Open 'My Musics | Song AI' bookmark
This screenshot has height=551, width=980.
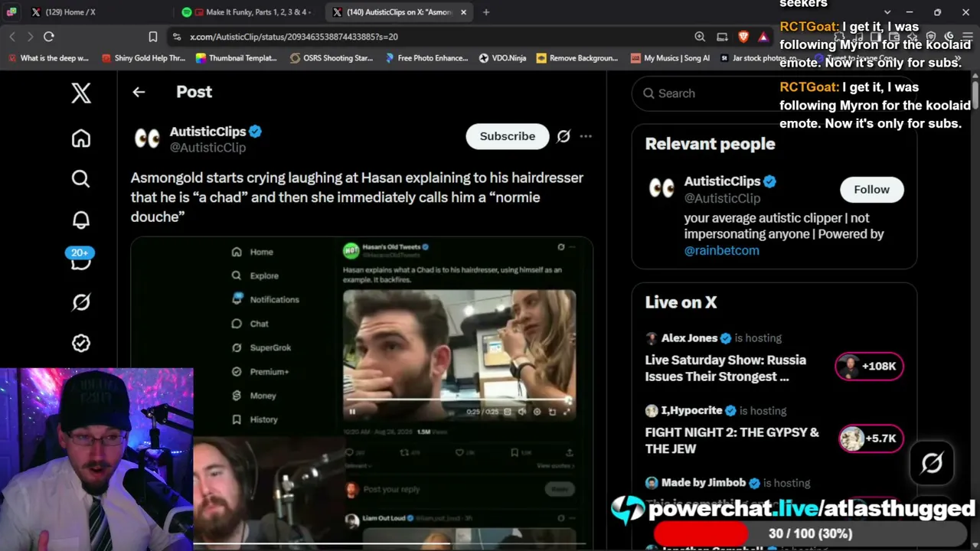[670, 58]
